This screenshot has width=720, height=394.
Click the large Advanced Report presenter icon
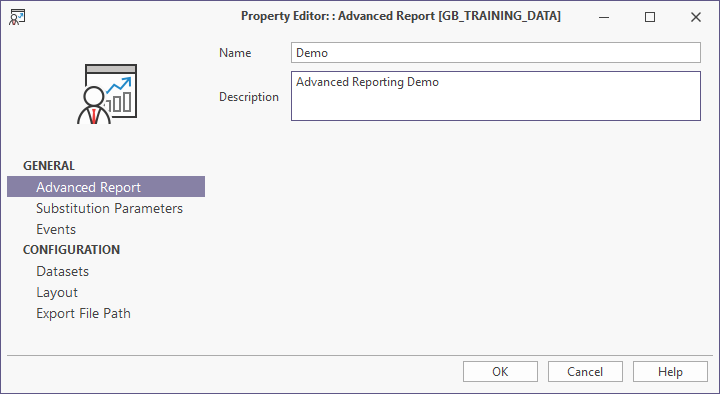pyautogui.click(x=107, y=94)
